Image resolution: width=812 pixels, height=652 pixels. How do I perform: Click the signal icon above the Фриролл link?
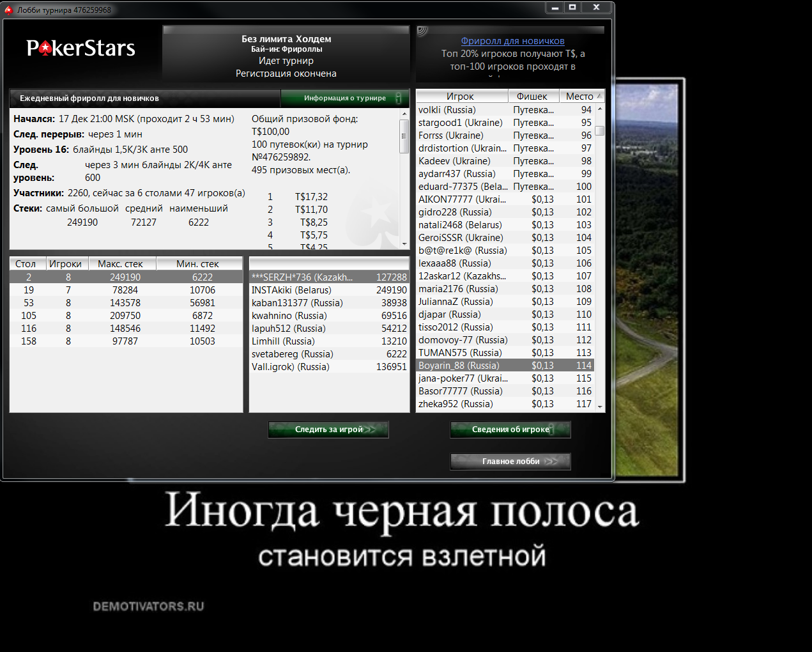422,31
